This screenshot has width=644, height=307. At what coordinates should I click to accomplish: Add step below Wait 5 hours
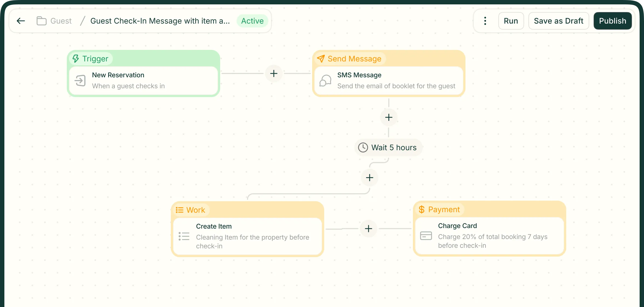tap(369, 178)
